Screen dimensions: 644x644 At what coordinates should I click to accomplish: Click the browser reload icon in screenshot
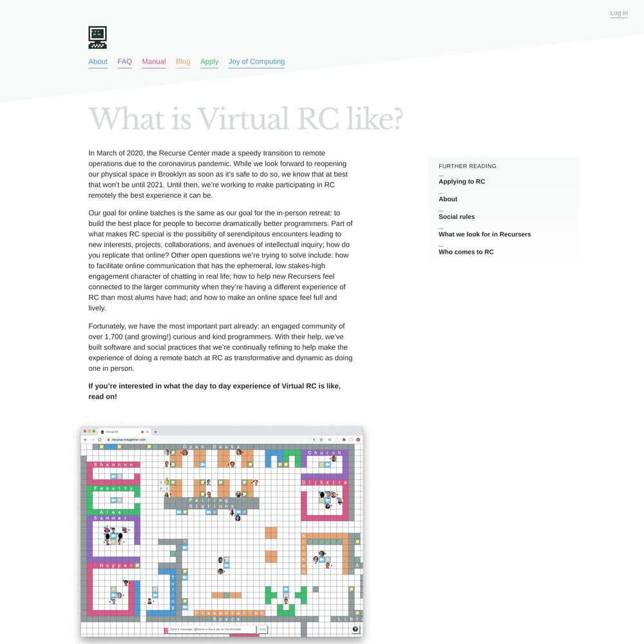tap(99, 439)
